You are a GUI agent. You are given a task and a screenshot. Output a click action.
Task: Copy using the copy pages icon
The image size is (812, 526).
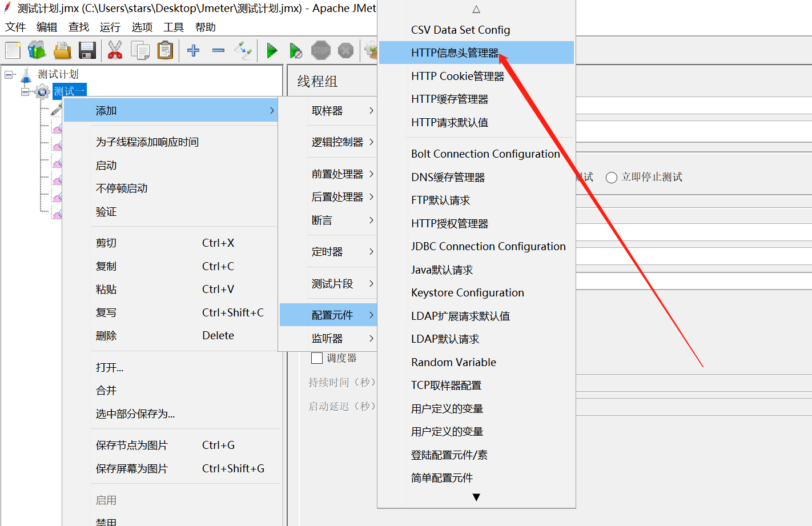tap(140, 50)
